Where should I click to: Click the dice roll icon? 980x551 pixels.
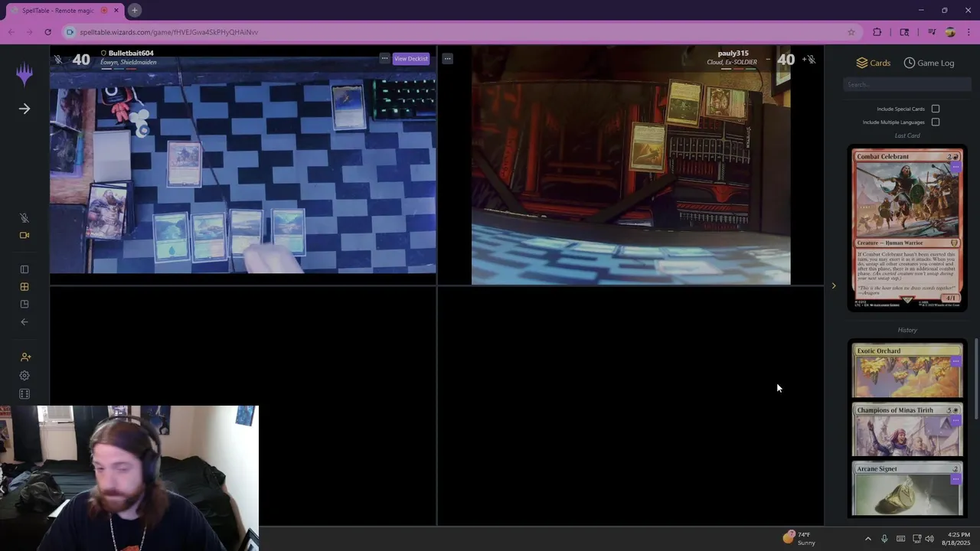pyautogui.click(x=24, y=394)
